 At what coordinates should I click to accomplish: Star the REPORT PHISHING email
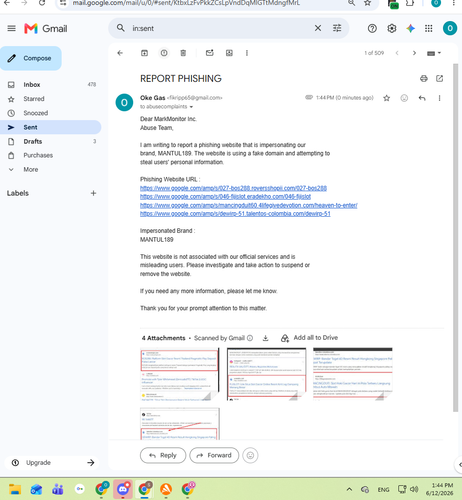click(387, 98)
